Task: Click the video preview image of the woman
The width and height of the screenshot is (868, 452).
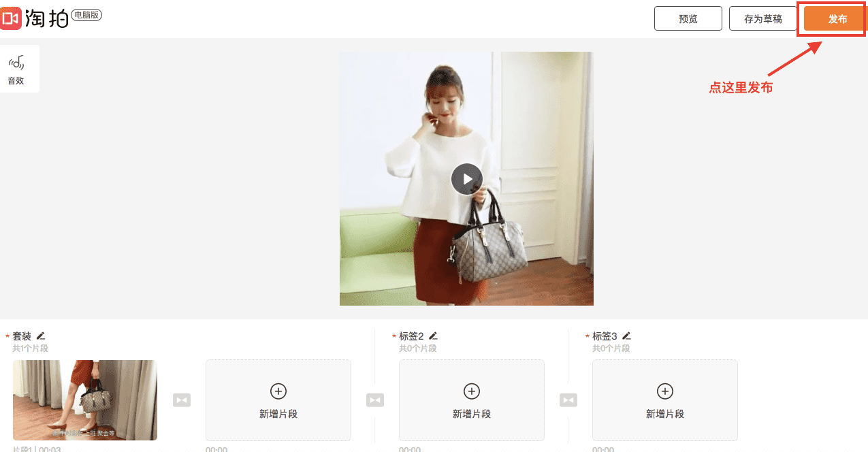Action: click(466, 179)
